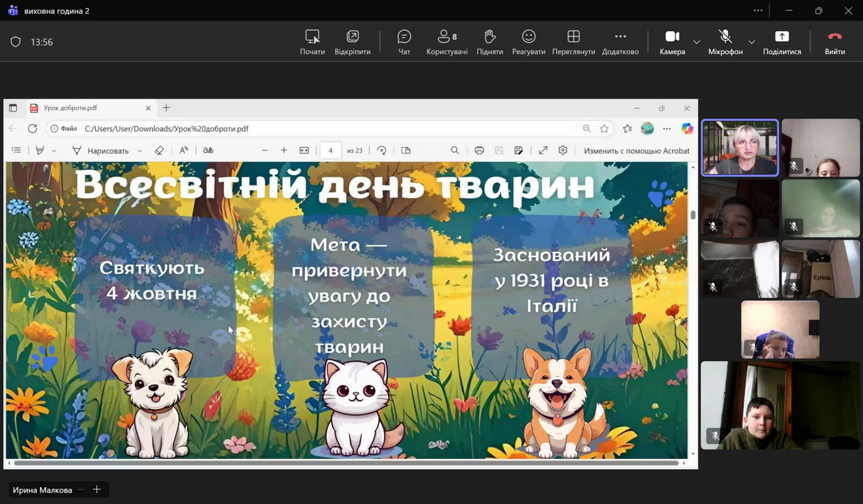Show the participants list (Користувачі)
Screen dimensions: 863x504
pos(447,42)
